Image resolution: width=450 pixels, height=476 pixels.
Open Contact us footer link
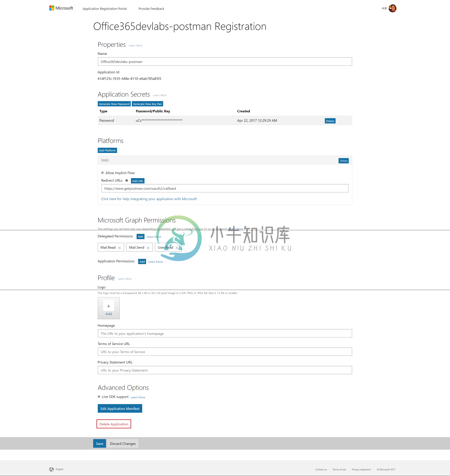[x=321, y=469]
